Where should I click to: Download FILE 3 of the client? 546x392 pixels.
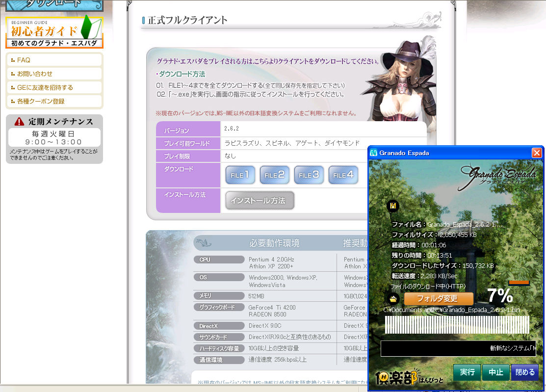(309, 175)
